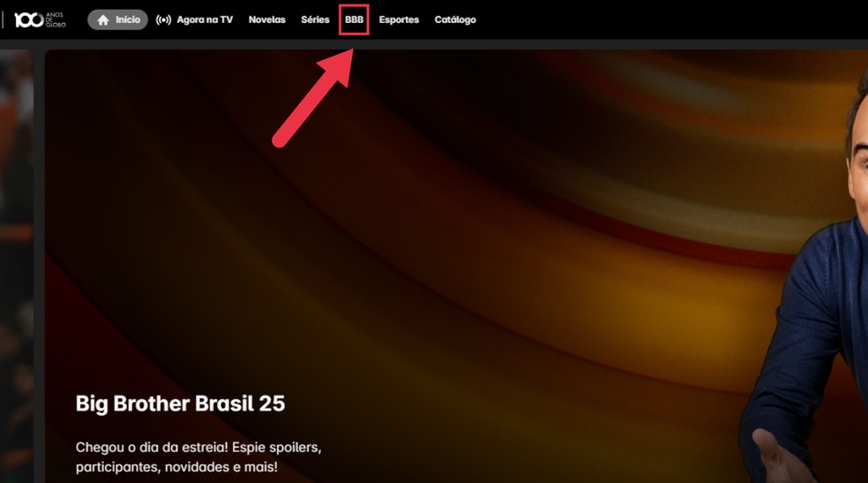Click the Big Brother Brasil 25 title
Viewport: 868px width, 483px height.
coord(181,404)
